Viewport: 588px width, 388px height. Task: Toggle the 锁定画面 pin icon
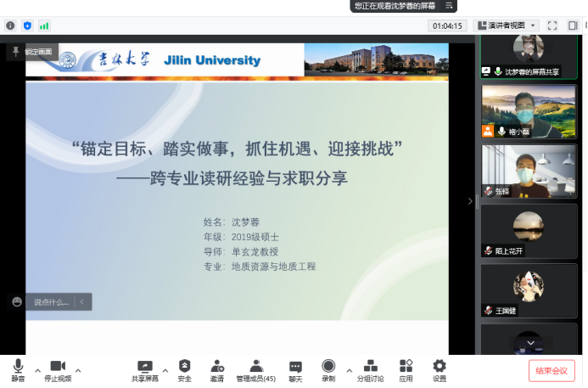[x=15, y=52]
